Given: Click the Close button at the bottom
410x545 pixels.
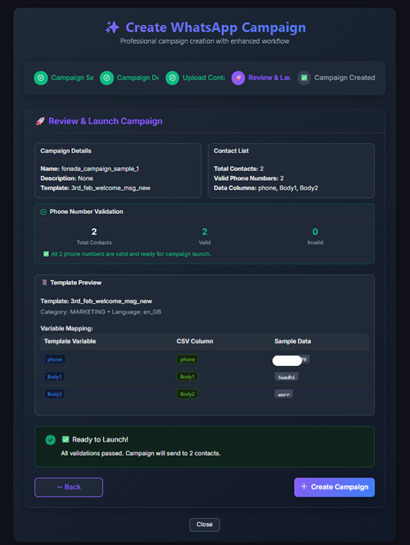Looking at the screenshot, I should (x=204, y=524).
